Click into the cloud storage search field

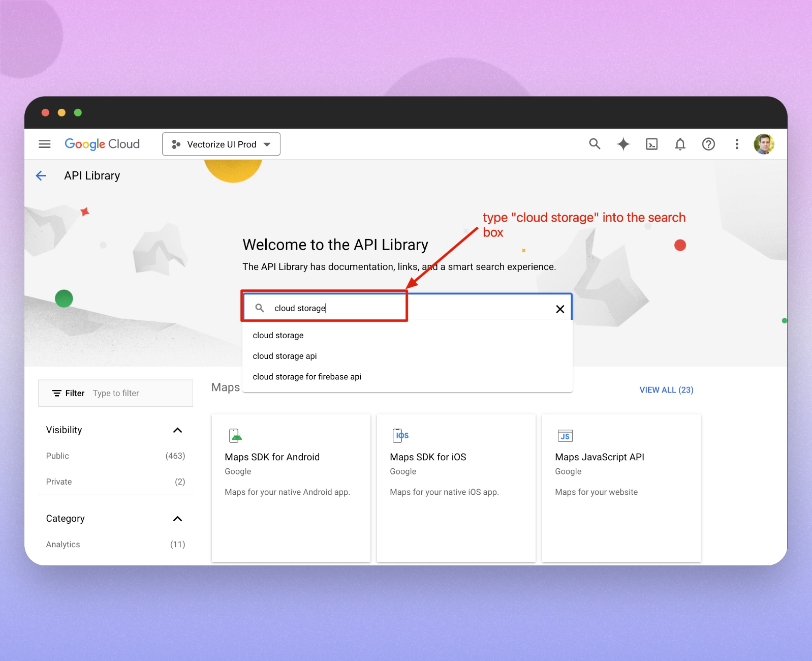(x=408, y=308)
